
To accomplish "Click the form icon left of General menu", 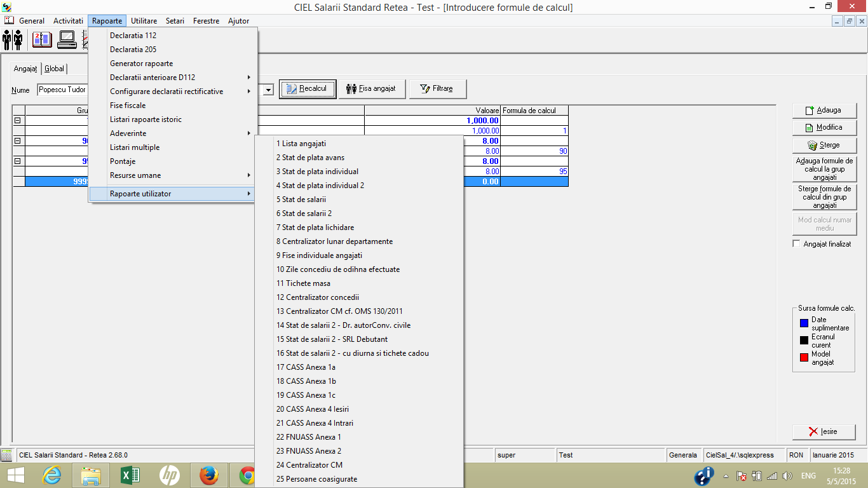I will [10, 20].
